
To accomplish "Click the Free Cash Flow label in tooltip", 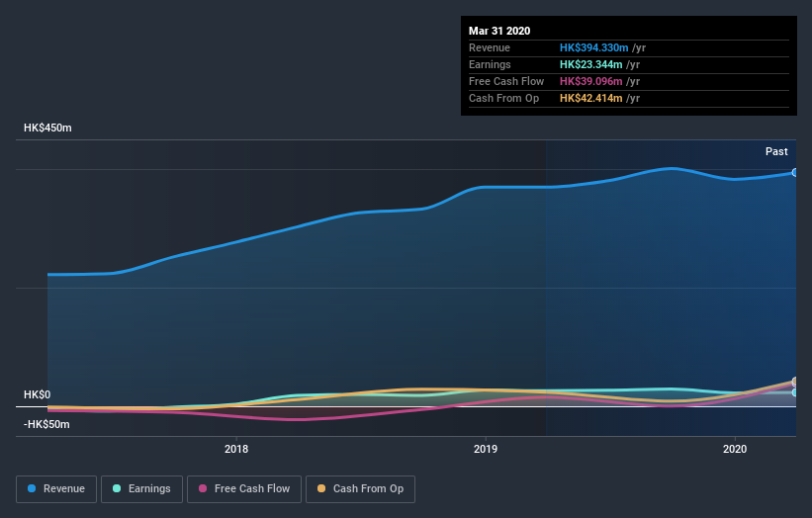I will point(506,81).
